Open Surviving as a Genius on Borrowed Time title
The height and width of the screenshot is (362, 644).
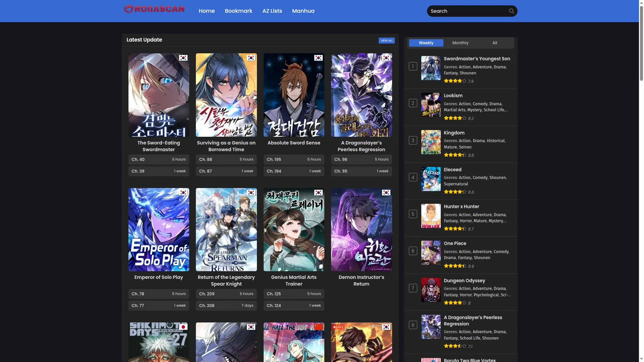(x=226, y=146)
